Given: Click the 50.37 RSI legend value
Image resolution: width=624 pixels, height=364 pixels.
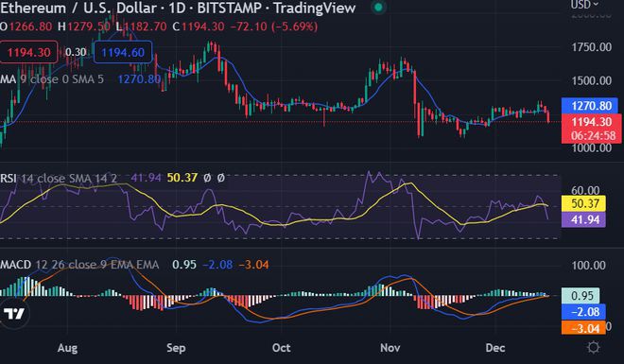Looking at the screenshot, I should pyautogui.click(x=182, y=178).
